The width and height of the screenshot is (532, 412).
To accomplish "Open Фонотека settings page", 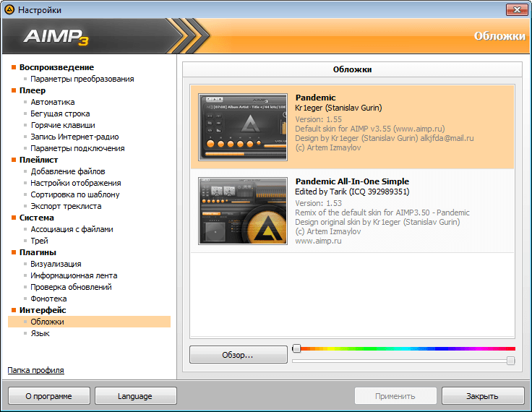I will (48, 299).
